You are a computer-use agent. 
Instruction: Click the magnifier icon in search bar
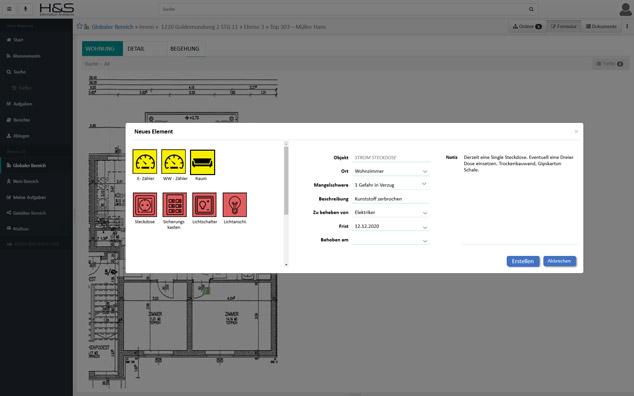point(531,9)
